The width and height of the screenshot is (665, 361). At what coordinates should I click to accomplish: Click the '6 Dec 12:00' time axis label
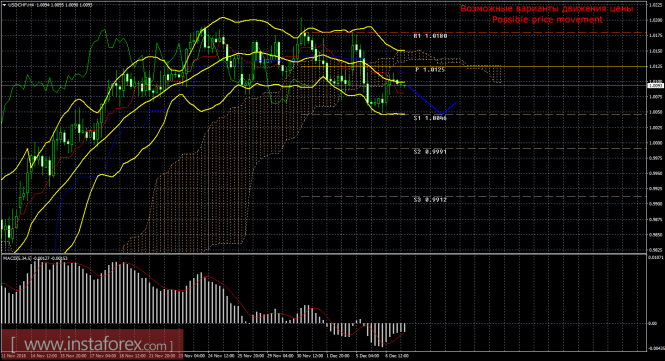[397, 356]
